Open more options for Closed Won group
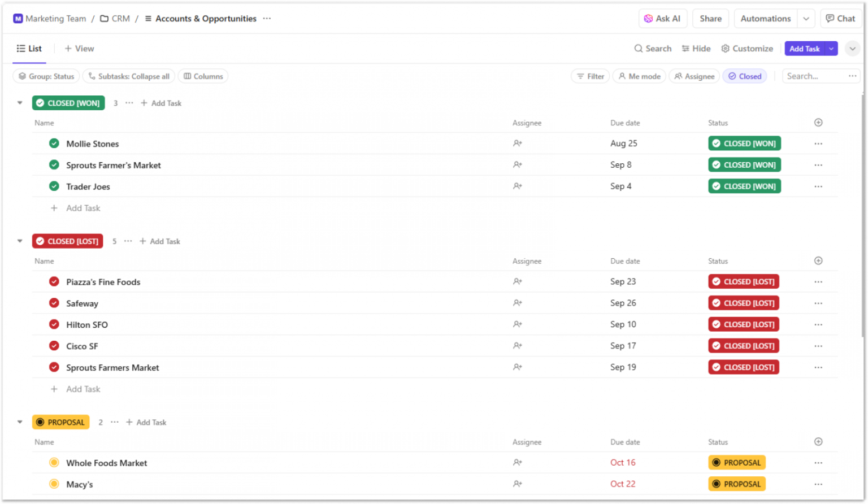The image size is (868, 504). pos(129,103)
